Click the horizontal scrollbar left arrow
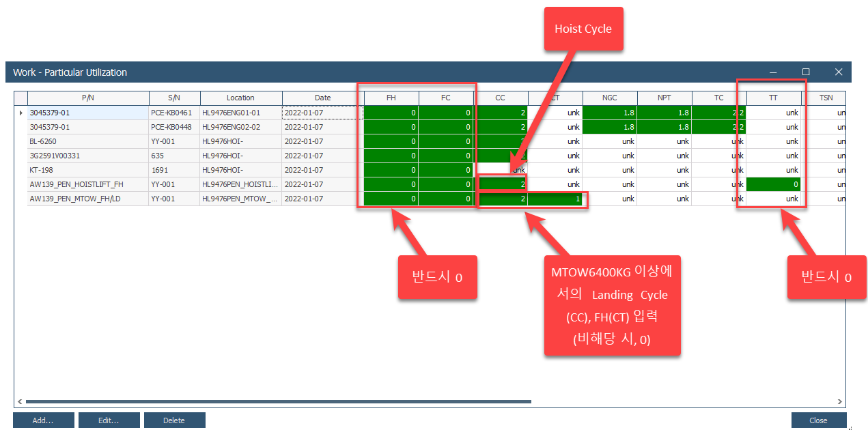This screenshot has width=868, height=430. pyautogui.click(x=20, y=402)
